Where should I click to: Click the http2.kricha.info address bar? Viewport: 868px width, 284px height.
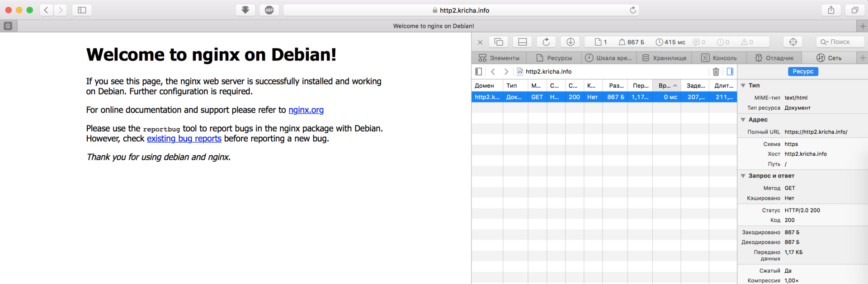[x=461, y=10]
